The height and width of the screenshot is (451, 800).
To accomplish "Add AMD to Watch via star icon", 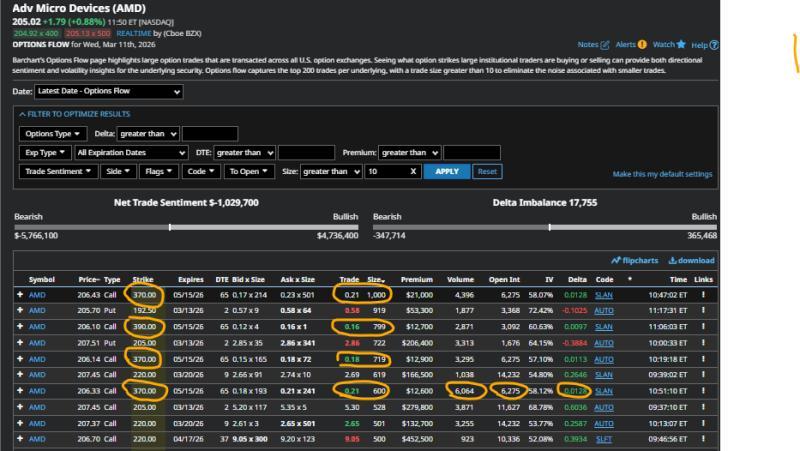I will coord(681,45).
